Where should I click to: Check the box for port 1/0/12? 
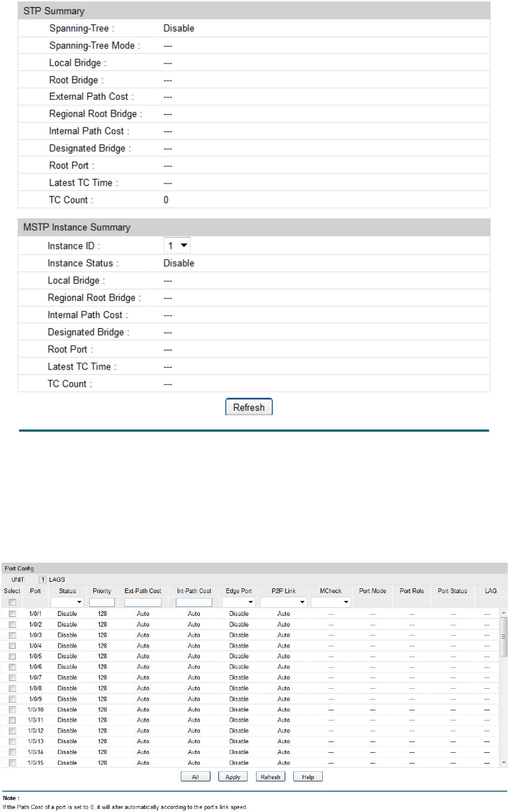[x=12, y=731]
